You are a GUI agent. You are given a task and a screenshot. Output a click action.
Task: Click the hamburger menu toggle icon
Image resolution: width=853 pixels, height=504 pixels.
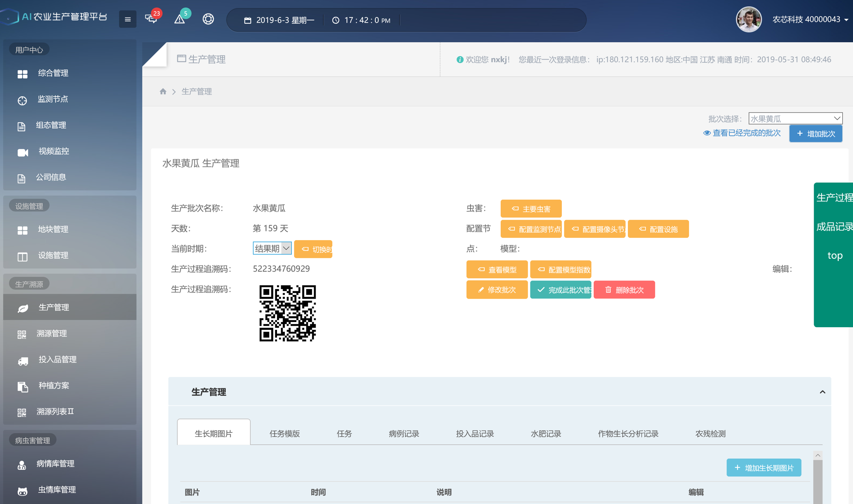[x=128, y=19]
